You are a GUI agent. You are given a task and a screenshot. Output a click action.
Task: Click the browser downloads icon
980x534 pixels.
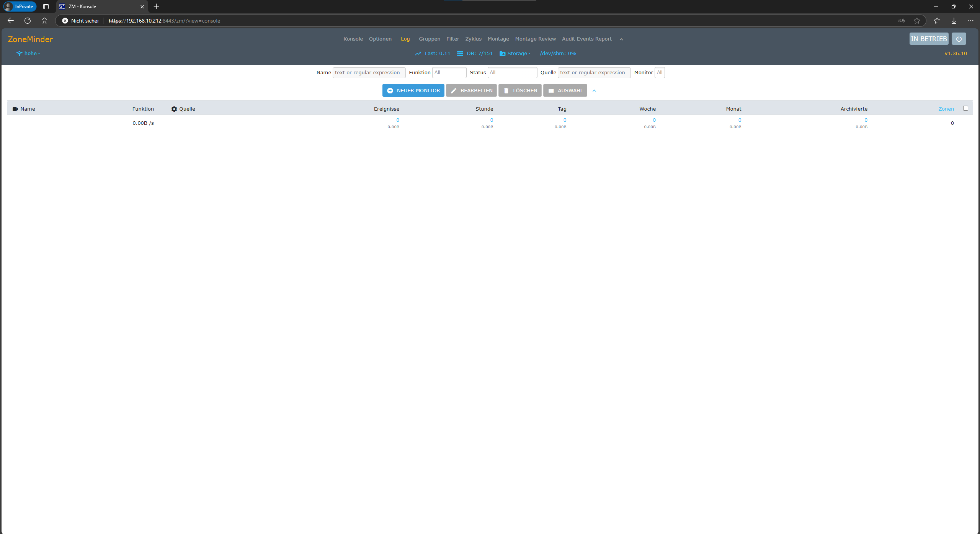click(x=954, y=21)
